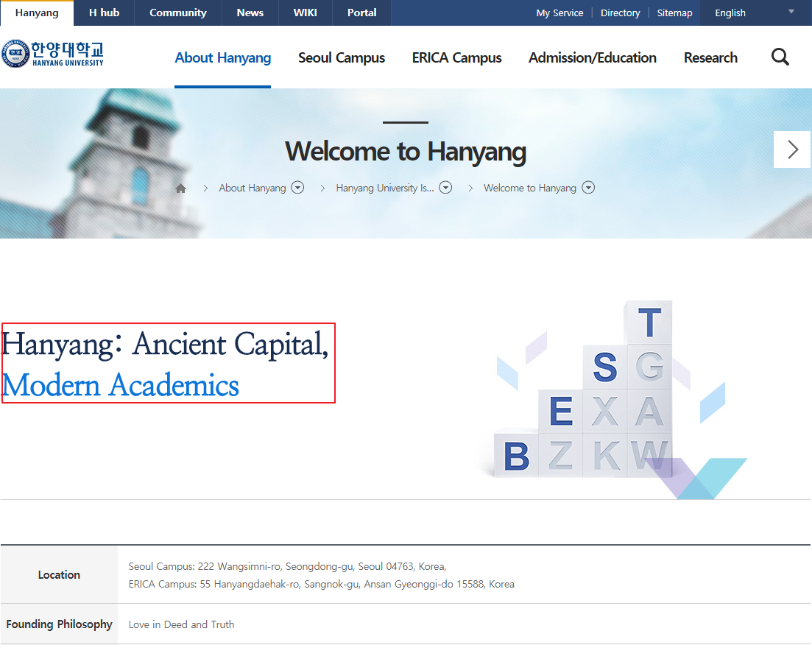The width and height of the screenshot is (812, 645).
Task: Click the home icon in breadcrumb
Action: click(181, 188)
